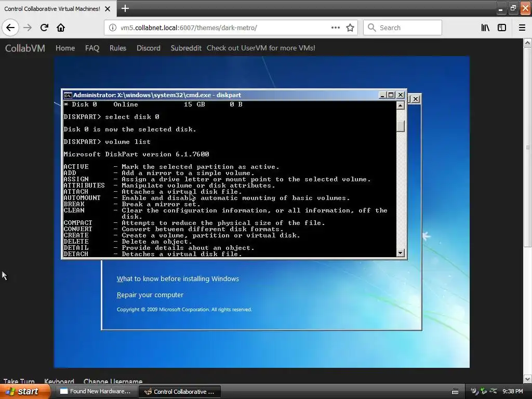Maximize the diskpart cmd window
This screenshot has width=532, height=399.
point(391,95)
